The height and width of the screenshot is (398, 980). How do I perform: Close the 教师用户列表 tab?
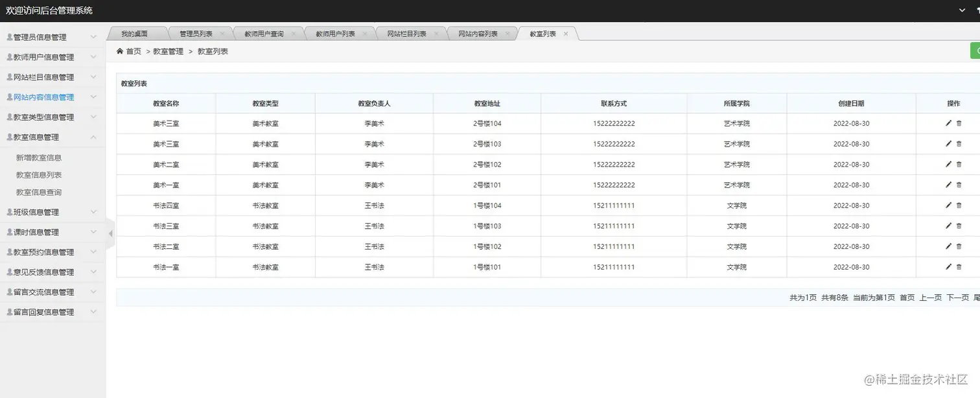click(x=365, y=34)
